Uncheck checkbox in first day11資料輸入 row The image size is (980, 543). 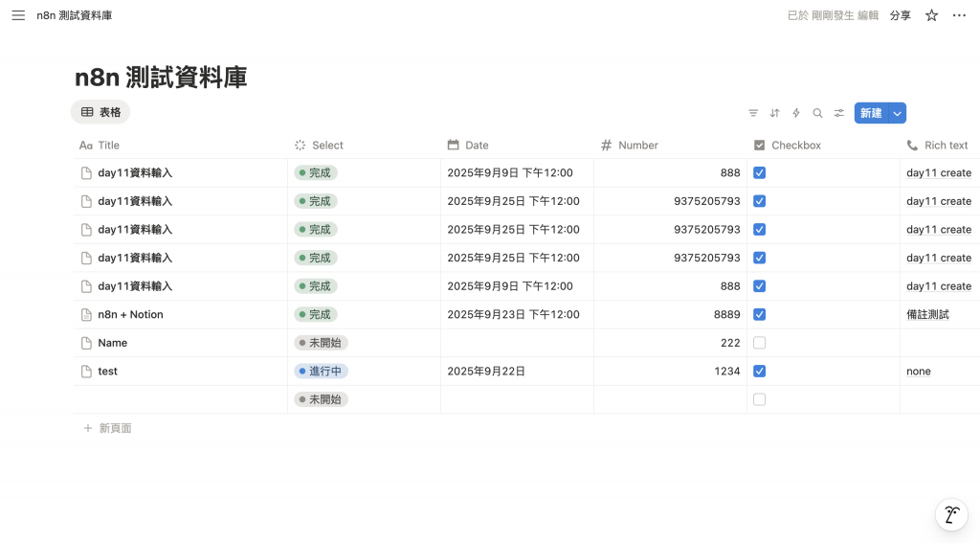click(x=759, y=172)
